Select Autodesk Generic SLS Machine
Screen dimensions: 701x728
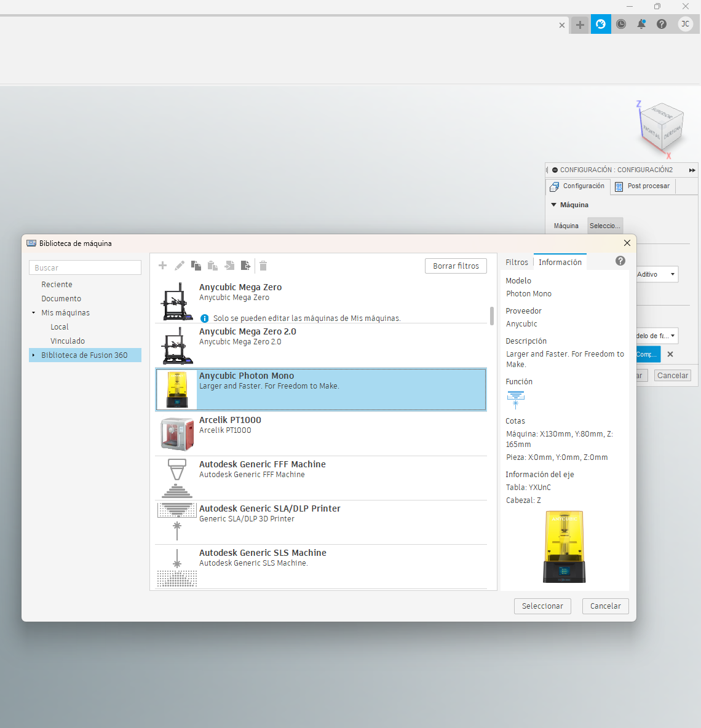[321, 566]
